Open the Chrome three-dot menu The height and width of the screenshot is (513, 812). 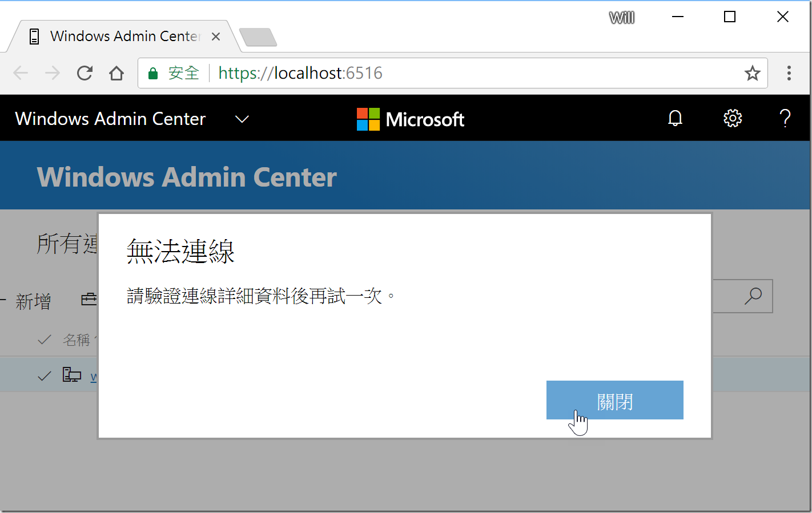pyautogui.click(x=789, y=73)
